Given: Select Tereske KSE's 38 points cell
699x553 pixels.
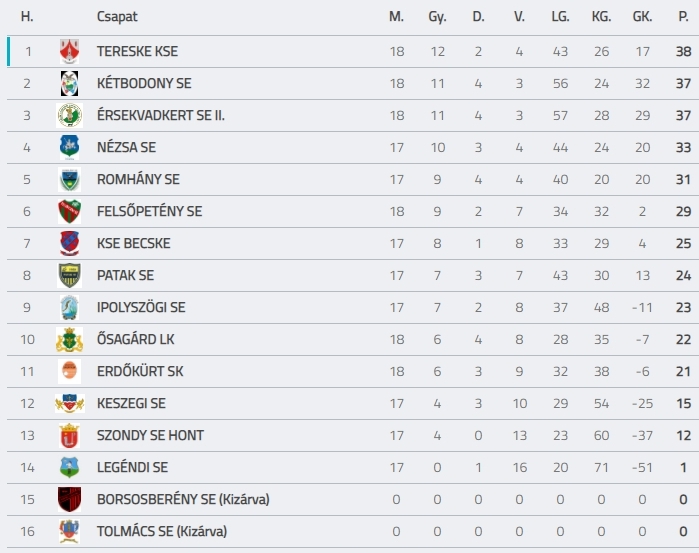Looking at the screenshot, I should tap(683, 51).
